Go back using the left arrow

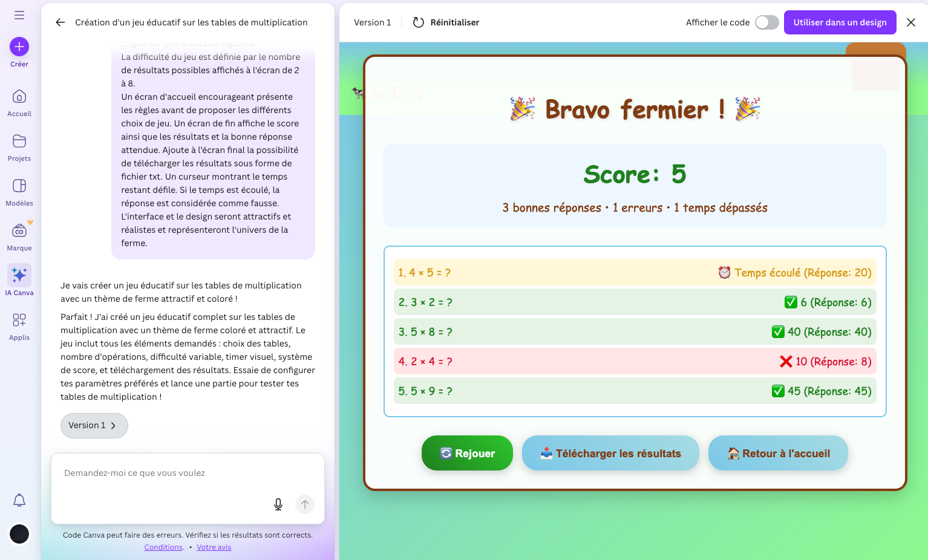click(60, 22)
